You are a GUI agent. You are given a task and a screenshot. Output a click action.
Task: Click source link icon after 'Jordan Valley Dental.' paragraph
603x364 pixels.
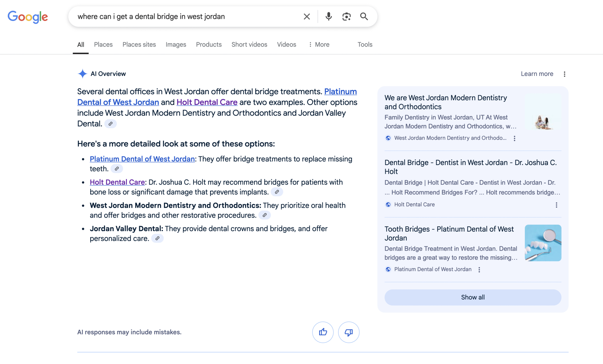pos(111,124)
